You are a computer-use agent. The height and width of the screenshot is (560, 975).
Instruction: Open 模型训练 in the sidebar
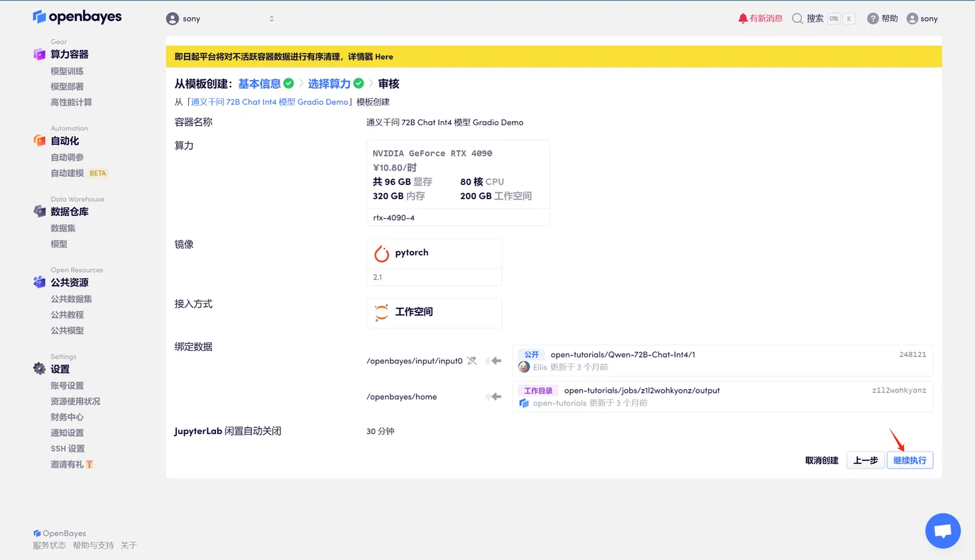(67, 71)
